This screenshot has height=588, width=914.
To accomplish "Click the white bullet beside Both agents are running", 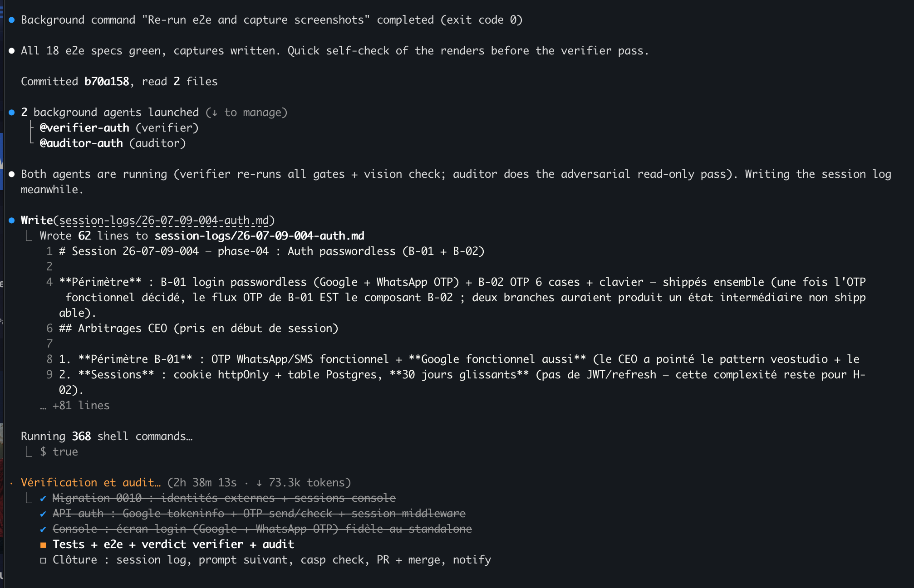I will 12,174.
